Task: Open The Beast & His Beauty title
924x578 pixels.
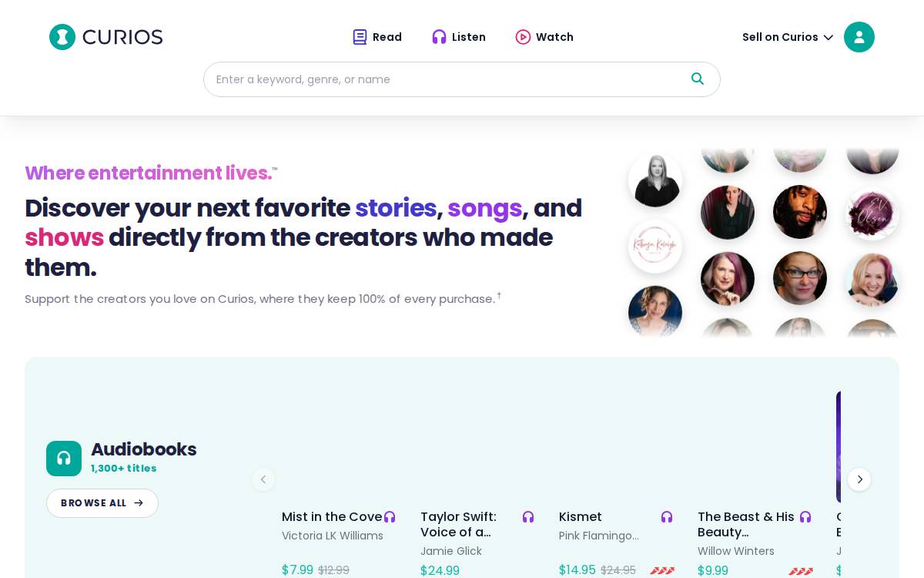Action: [x=746, y=524]
